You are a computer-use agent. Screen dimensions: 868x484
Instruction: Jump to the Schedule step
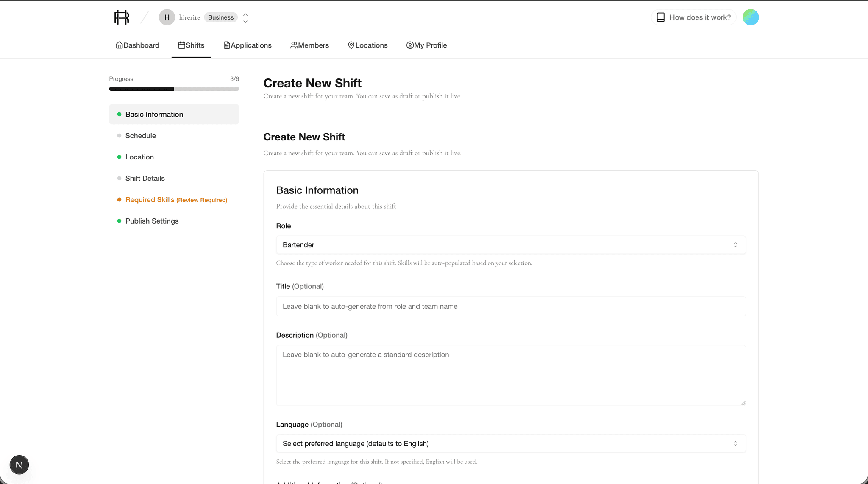point(140,136)
